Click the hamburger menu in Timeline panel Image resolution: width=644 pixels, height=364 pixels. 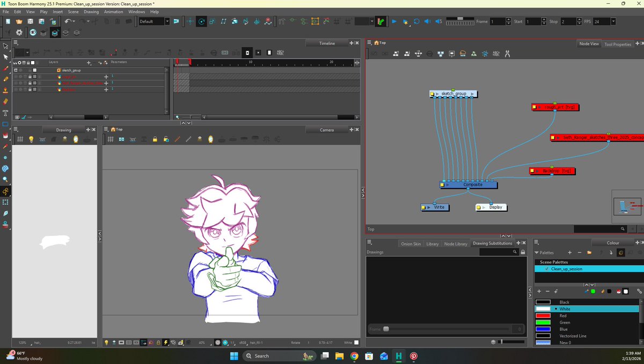click(16, 43)
